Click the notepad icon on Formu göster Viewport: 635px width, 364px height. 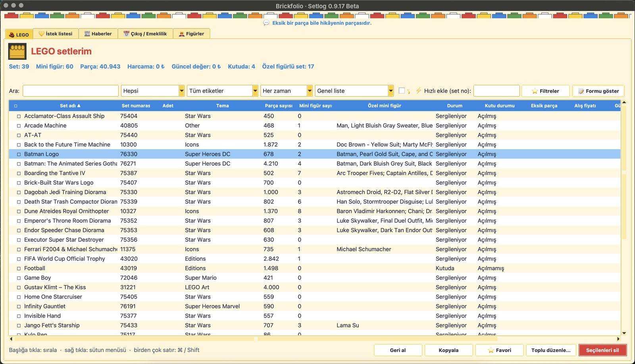(581, 91)
